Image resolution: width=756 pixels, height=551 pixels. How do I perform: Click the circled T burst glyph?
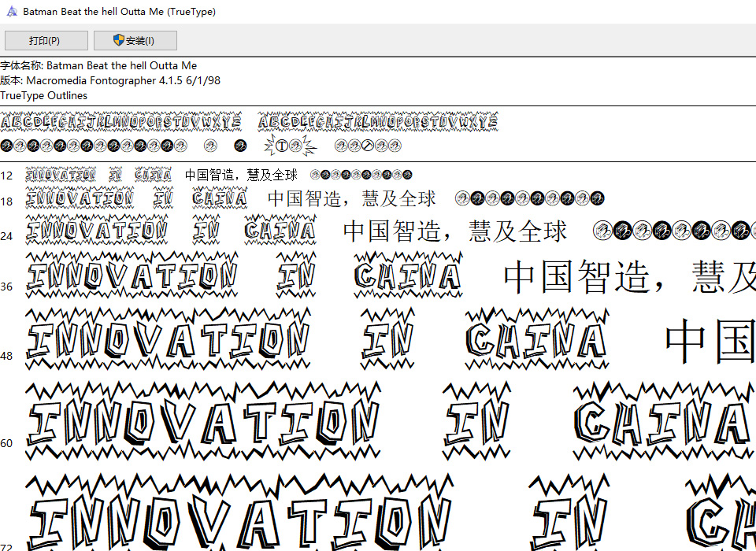(x=282, y=146)
